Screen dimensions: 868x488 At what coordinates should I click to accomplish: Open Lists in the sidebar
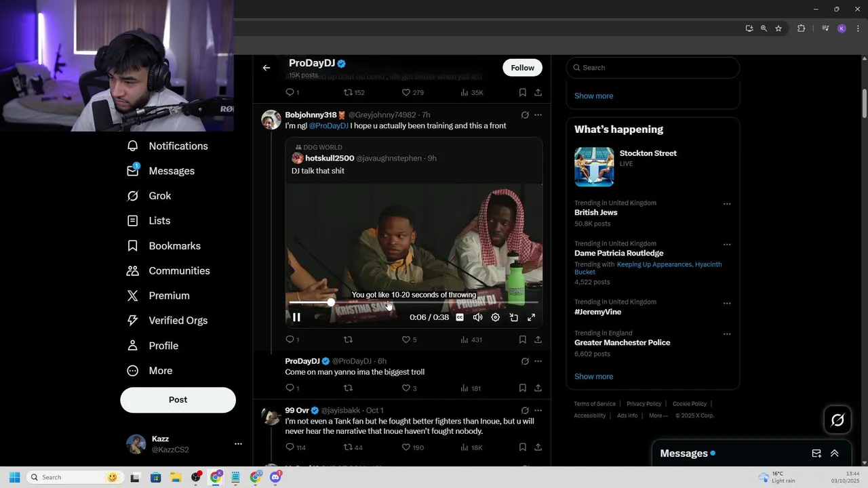tap(149, 221)
